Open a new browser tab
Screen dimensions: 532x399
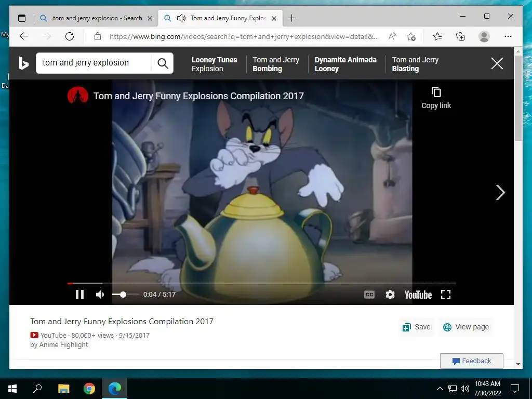point(291,18)
